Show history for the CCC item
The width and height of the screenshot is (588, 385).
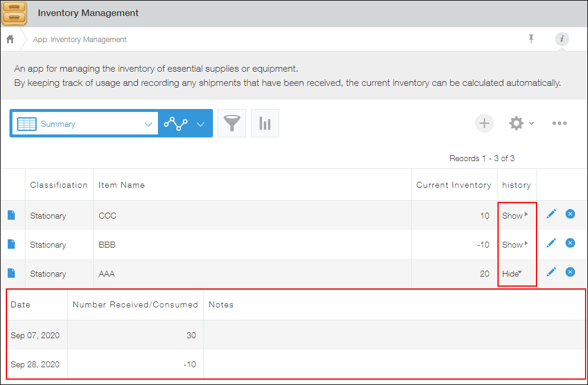coord(512,216)
